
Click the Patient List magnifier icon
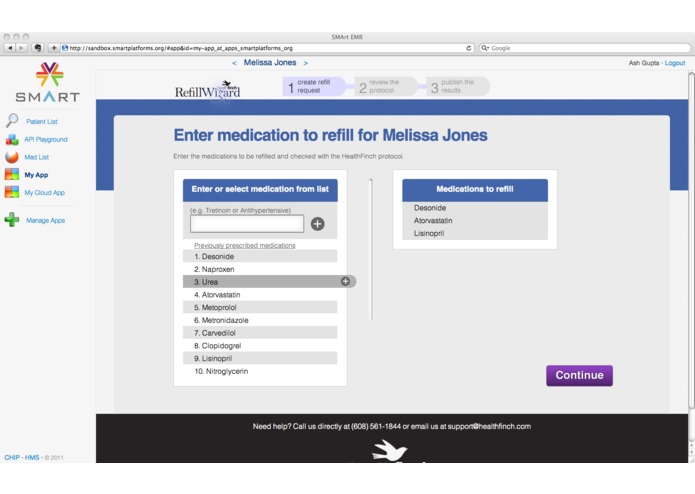[x=12, y=121]
